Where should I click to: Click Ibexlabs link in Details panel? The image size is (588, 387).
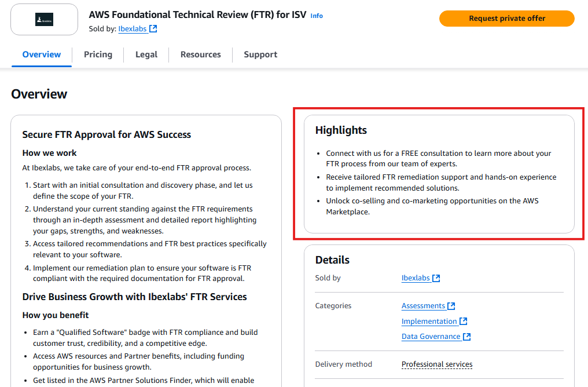point(416,278)
